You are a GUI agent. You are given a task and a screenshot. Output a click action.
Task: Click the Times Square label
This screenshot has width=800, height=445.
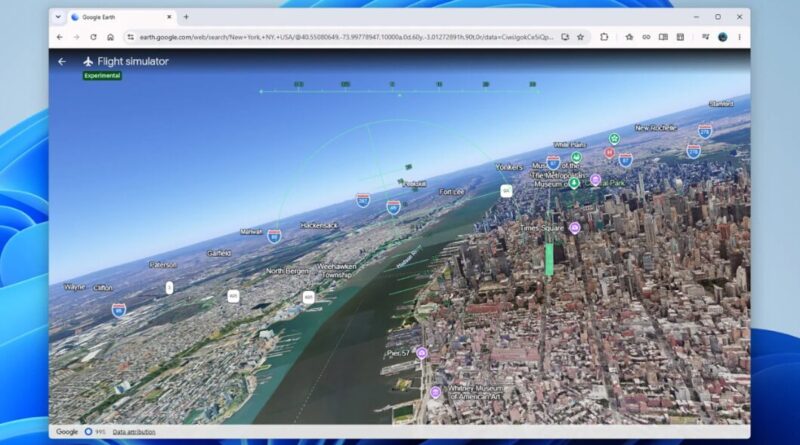542,228
